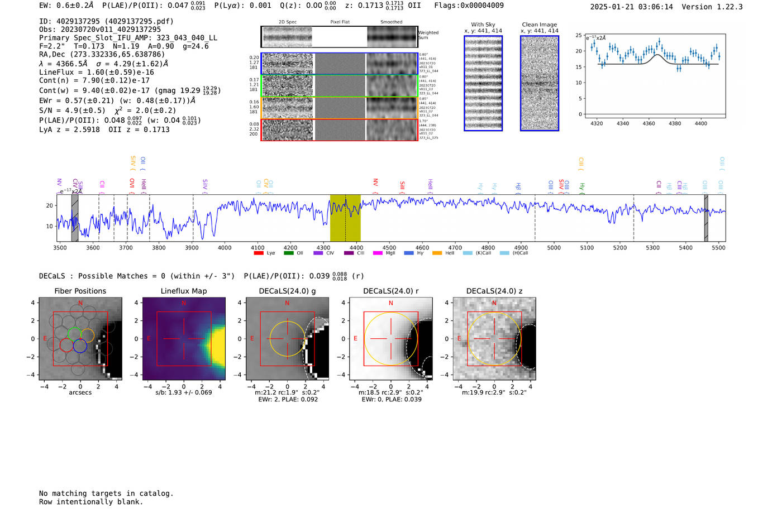782x532 pixels.
Task: Click the Obs: 20230720v011_4029137295 line
Action: point(100,30)
